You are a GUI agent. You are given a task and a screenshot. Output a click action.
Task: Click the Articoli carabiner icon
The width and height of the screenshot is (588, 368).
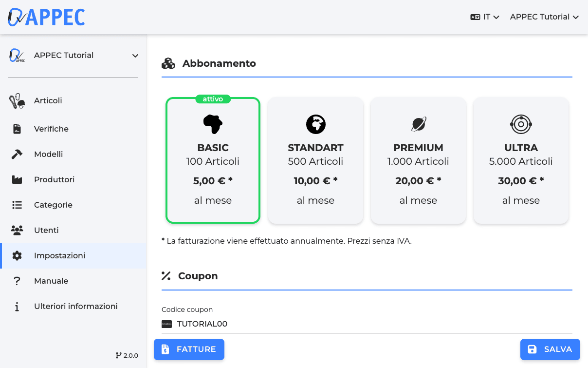[17, 101]
